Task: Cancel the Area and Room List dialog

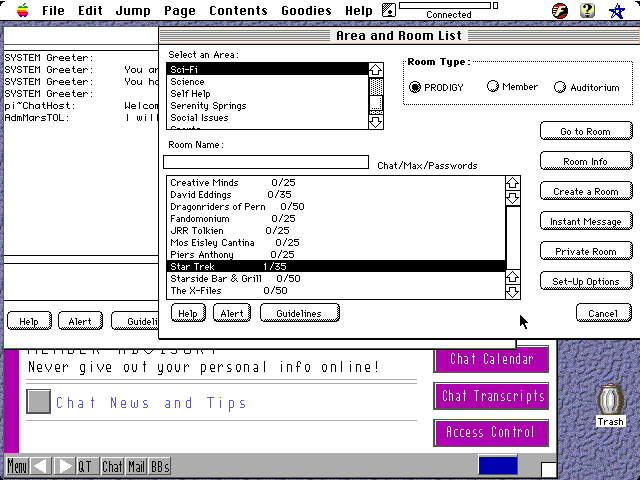Action: (x=604, y=313)
